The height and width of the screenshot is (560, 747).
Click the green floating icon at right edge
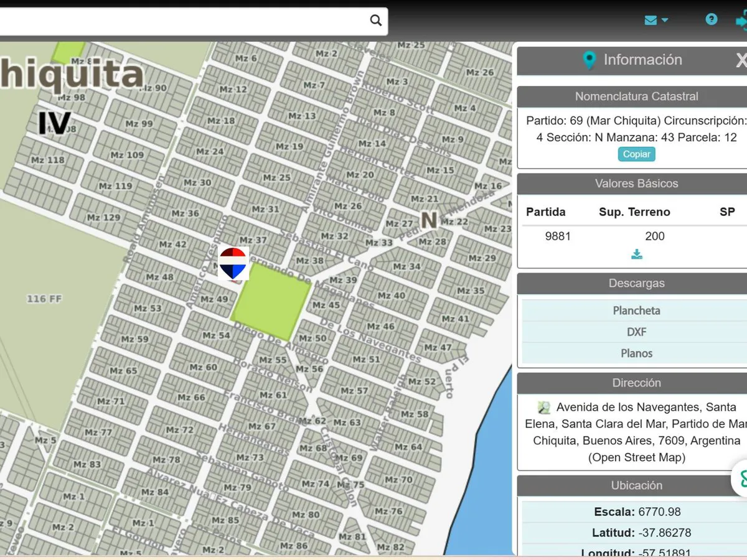tap(741, 478)
